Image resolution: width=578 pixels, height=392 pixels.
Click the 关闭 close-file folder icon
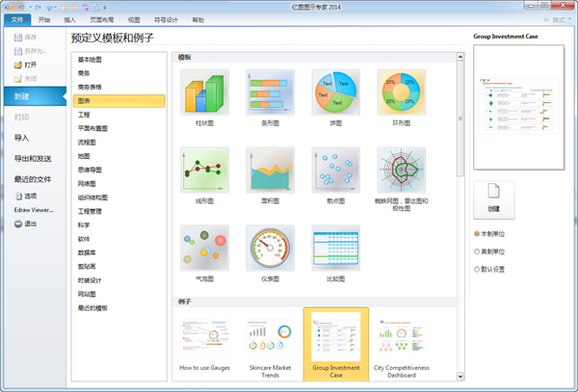click(17, 78)
